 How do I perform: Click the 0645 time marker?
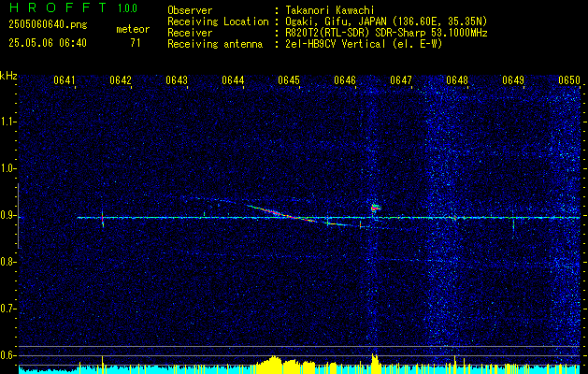click(x=289, y=80)
